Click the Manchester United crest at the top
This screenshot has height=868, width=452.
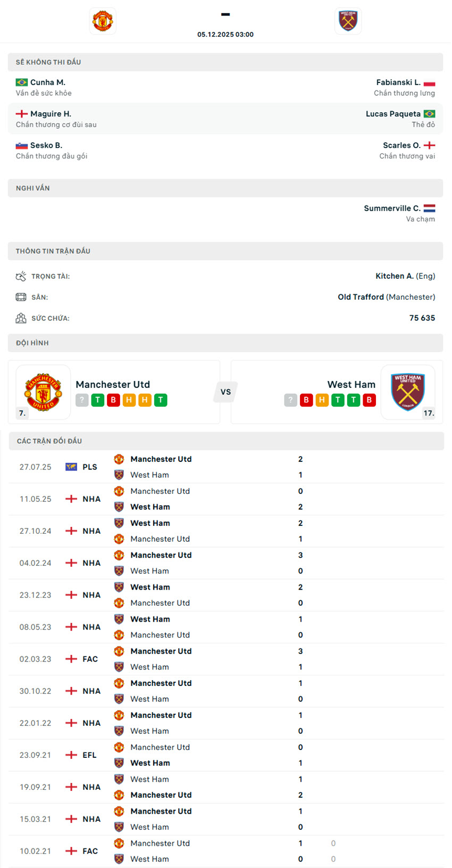point(102,21)
